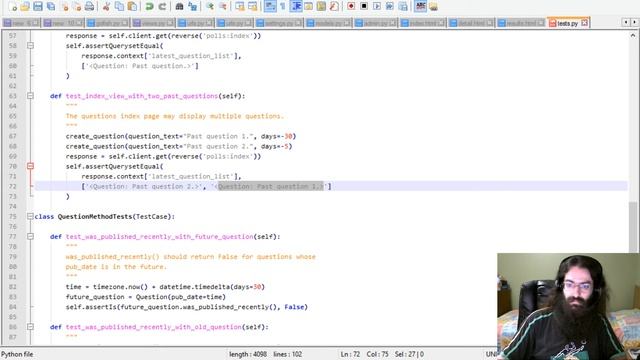
Task: Copy selection using the Copy toolbar icon
Action: [119, 6]
